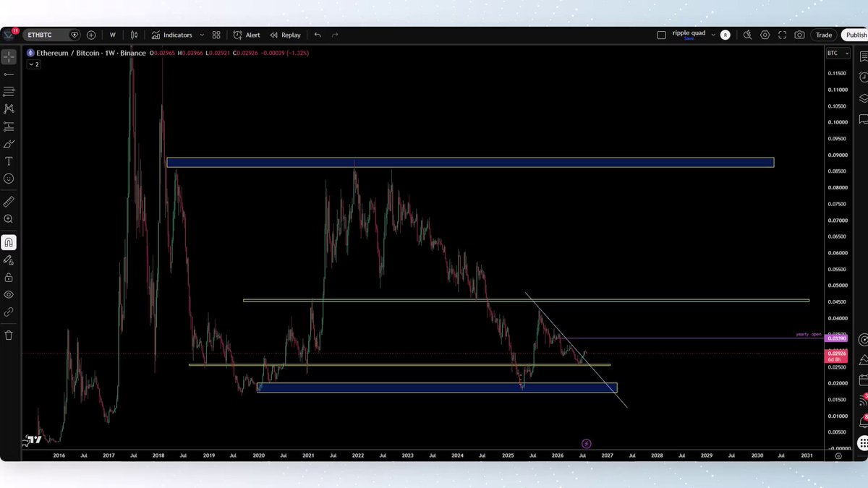Open the layout setup grid icon

216,35
